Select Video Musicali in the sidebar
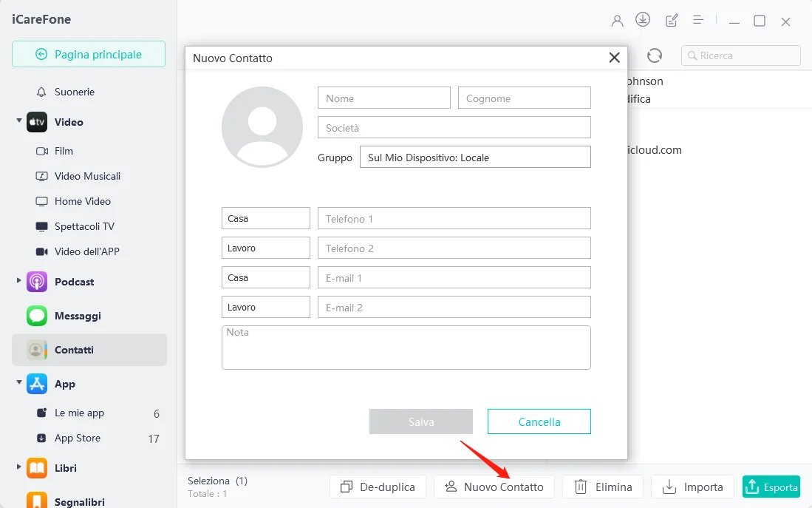Image resolution: width=812 pixels, height=508 pixels. (86, 176)
